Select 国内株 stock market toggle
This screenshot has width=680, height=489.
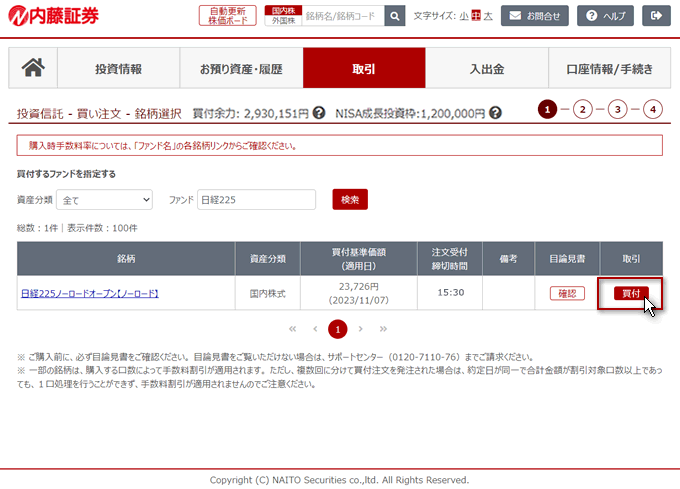coord(282,10)
